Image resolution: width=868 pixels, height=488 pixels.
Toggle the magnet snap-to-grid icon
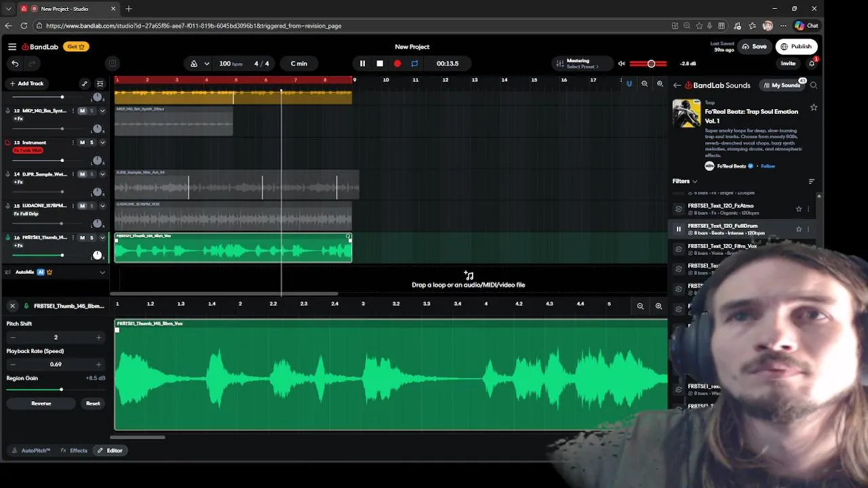[x=629, y=84]
